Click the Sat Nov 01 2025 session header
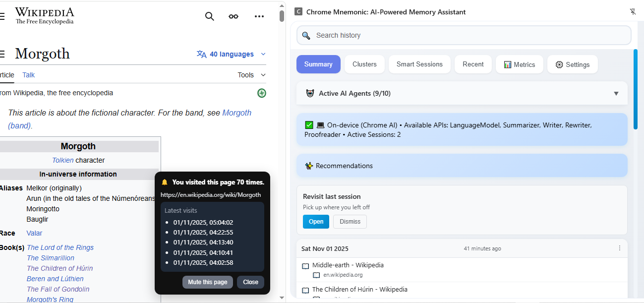Image resolution: width=644 pixels, height=303 pixels. 462,248
